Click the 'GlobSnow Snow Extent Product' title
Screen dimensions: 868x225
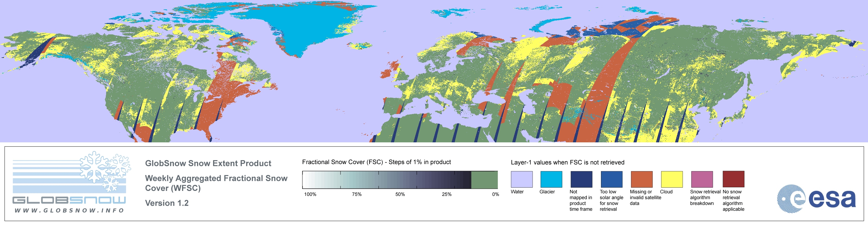click(208, 163)
